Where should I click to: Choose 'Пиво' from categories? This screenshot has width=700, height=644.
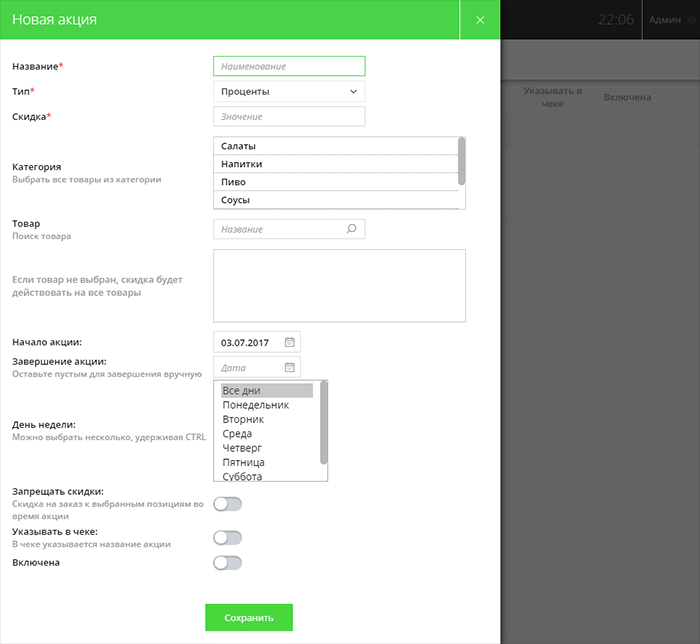(335, 182)
